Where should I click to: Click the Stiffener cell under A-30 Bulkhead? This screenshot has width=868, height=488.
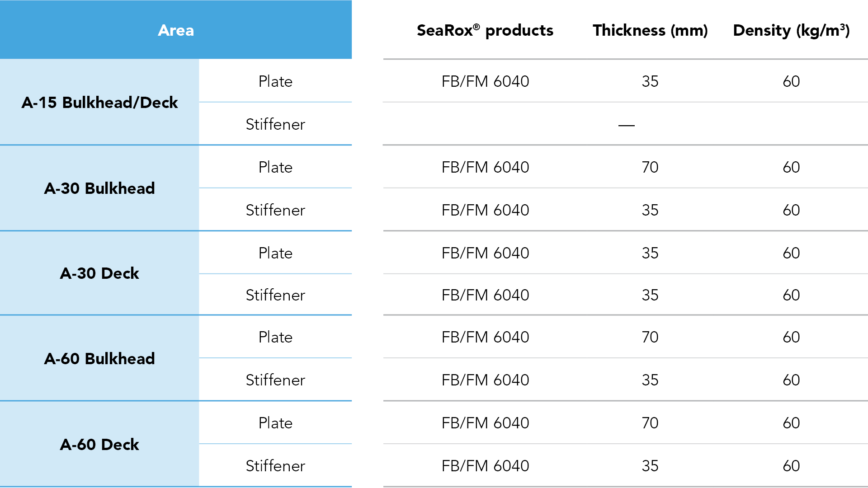coord(275,210)
